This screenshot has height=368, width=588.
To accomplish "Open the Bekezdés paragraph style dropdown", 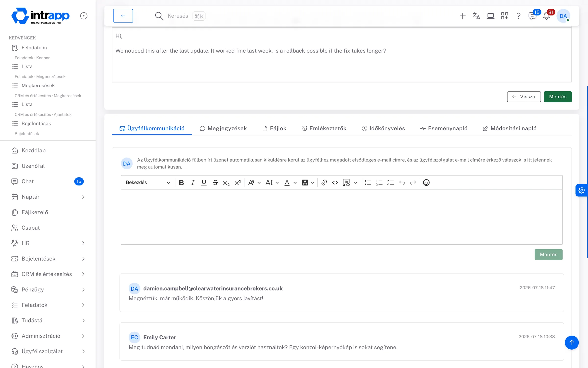I will tap(148, 183).
